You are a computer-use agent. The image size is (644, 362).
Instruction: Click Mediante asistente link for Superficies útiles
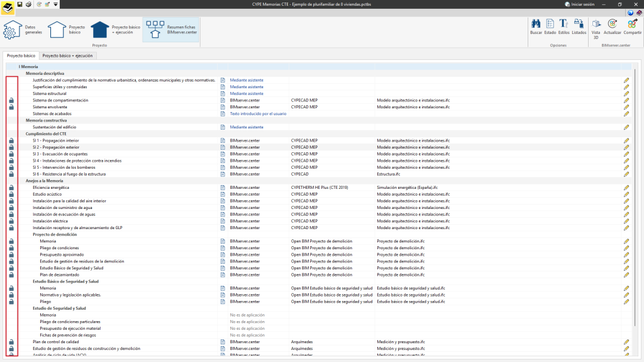(x=247, y=87)
